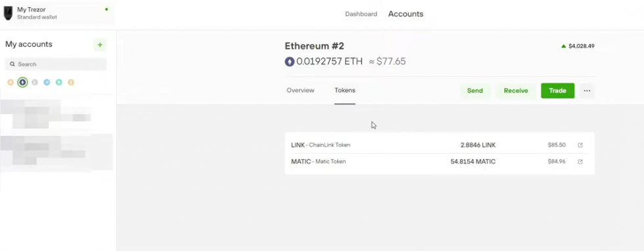Open LINK token in external explorer
Image resolution: width=644 pixels, height=251 pixels.
(x=580, y=145)
